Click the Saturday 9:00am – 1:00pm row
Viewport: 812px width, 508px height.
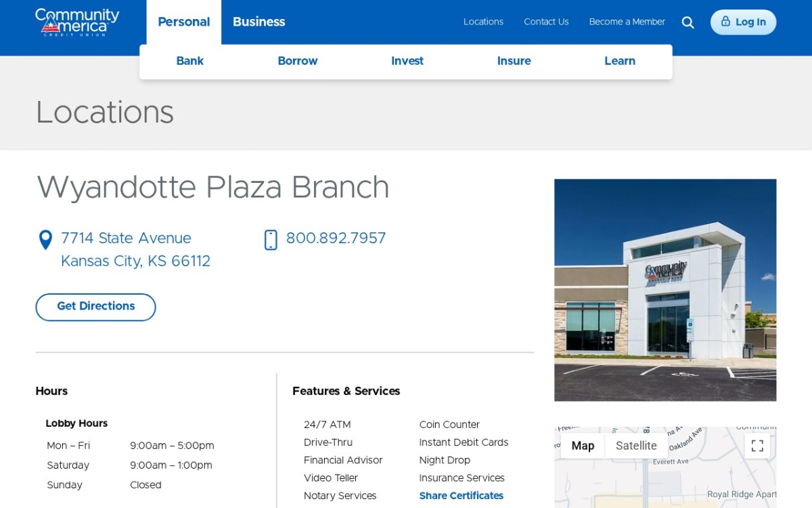click(x=129, y=465)
